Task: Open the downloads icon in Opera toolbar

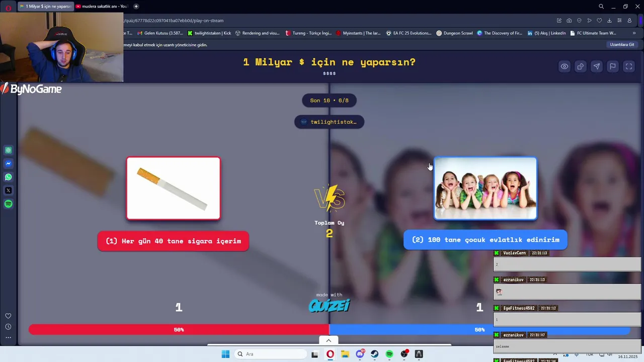Action: tap(609, 21)
